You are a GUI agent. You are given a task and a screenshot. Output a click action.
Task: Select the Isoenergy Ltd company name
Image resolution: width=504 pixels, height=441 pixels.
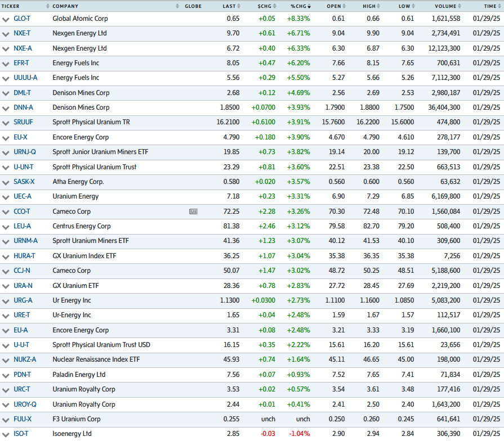[72, 434]
